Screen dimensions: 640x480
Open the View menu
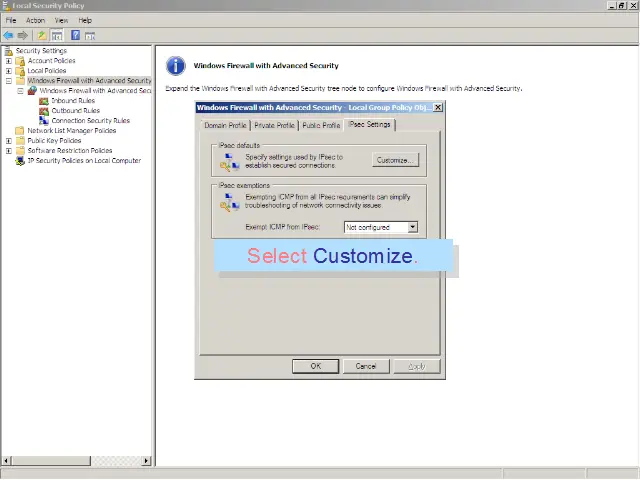61,20
